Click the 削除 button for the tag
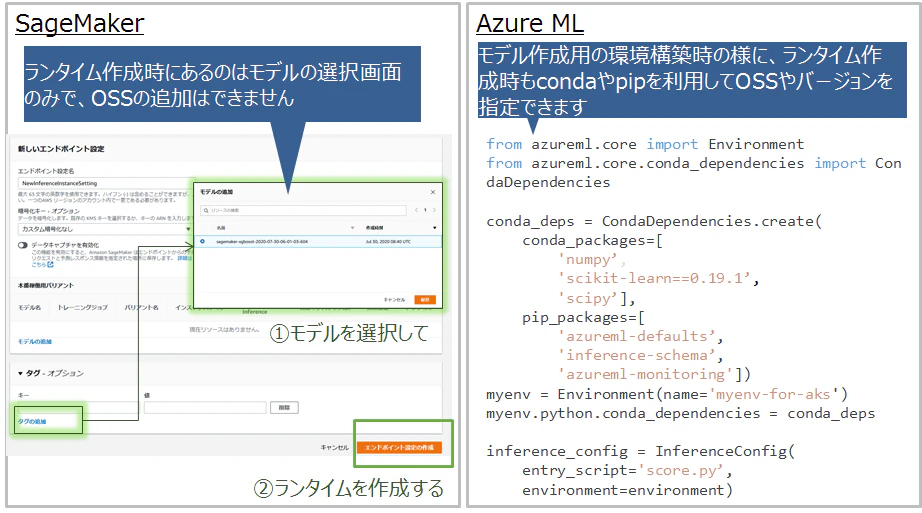This screenshot has height=513, width=922. pyautogui.click(x=284, y=407)
